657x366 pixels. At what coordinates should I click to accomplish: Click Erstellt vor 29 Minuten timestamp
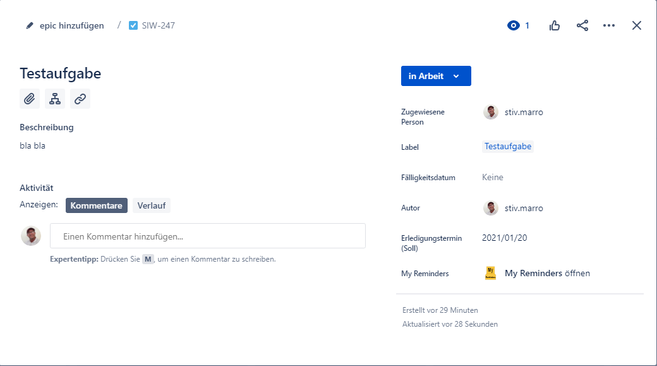[x=440, y=310]
